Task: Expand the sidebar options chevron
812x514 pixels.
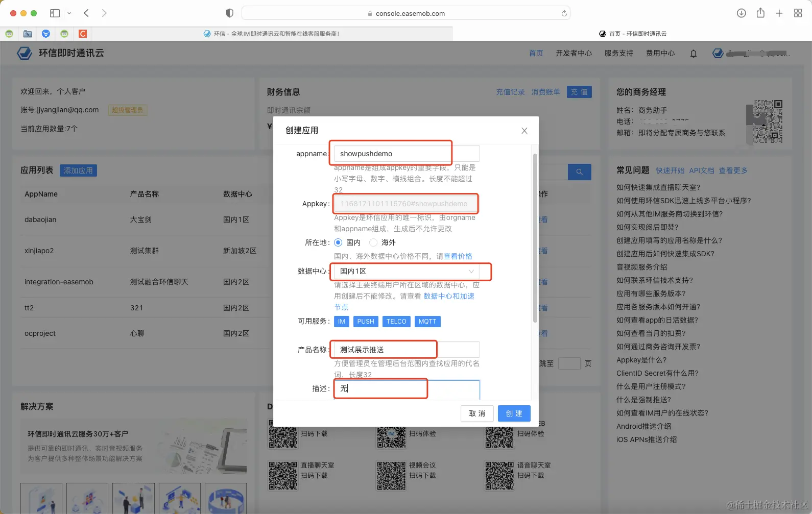Action: coord(69,13)
